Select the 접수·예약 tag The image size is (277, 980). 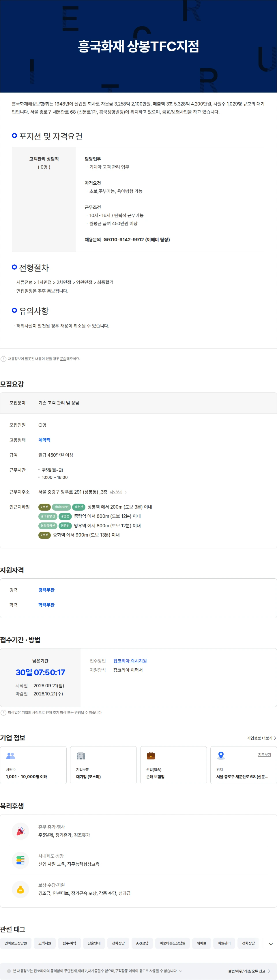point(69,943)
